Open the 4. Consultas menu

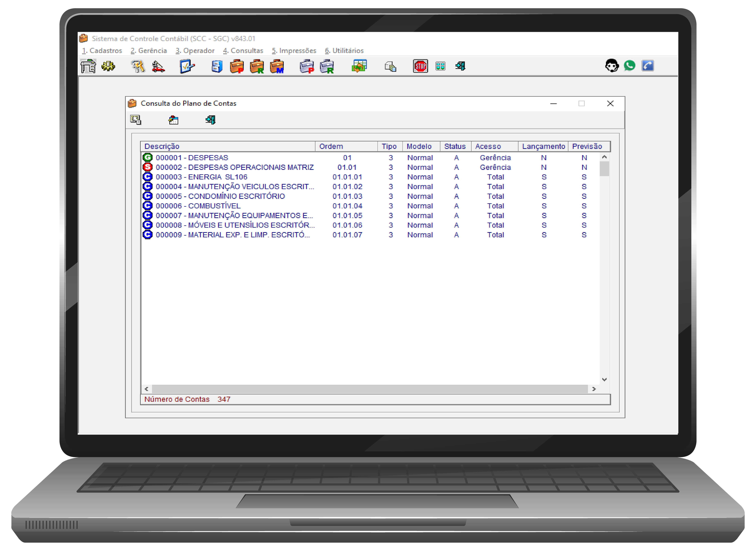243,51
